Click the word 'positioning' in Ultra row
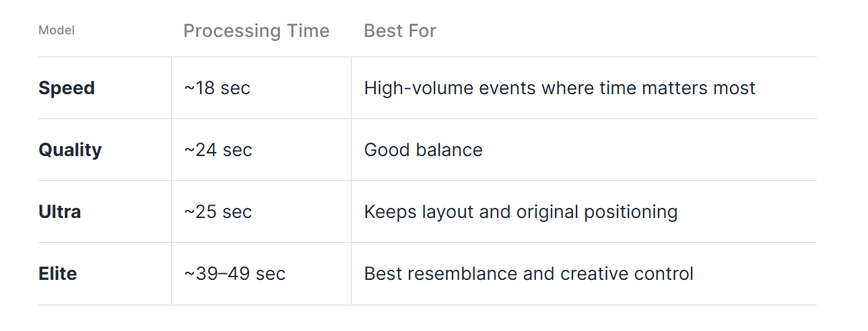The height and width of the screenshot is (331, 868). pos(630,213)
